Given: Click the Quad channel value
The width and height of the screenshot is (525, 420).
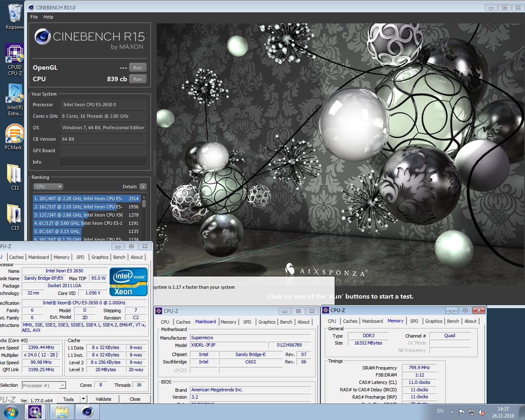Looking at the screenshot, I should point(450,336).
